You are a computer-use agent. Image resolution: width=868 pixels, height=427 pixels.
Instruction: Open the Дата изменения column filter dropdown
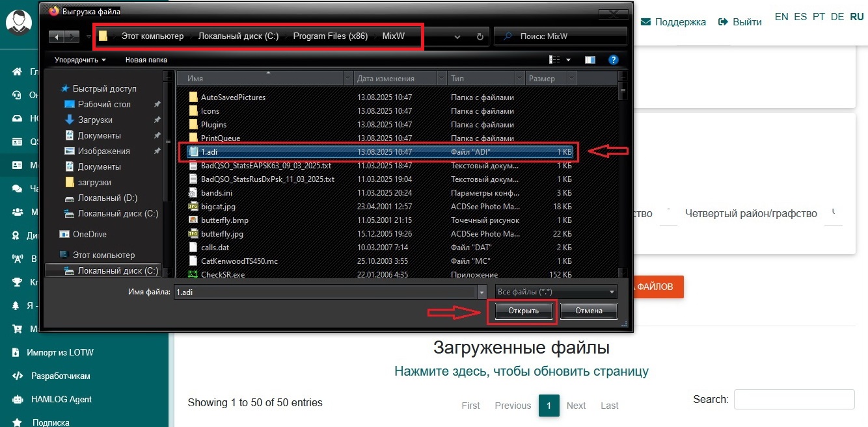click(441, 78)
